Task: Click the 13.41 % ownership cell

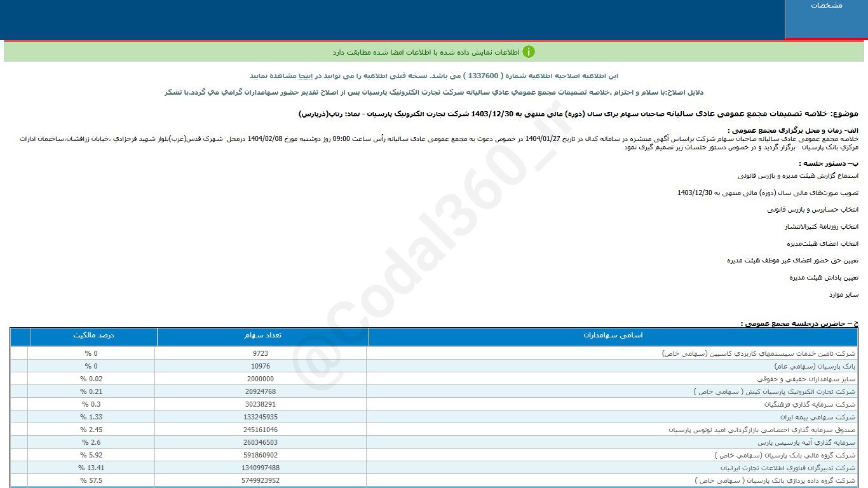Action: pyautogui.click(x=92, y=468)
